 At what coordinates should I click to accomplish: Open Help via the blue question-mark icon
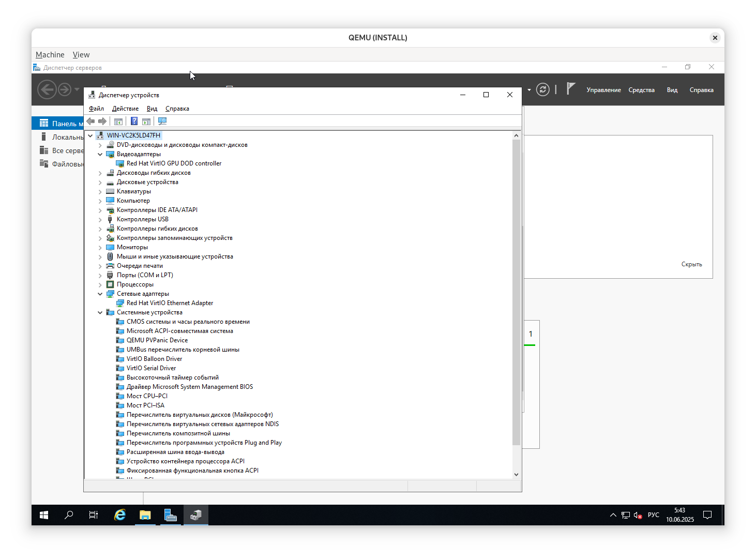(x=134, y=121)
